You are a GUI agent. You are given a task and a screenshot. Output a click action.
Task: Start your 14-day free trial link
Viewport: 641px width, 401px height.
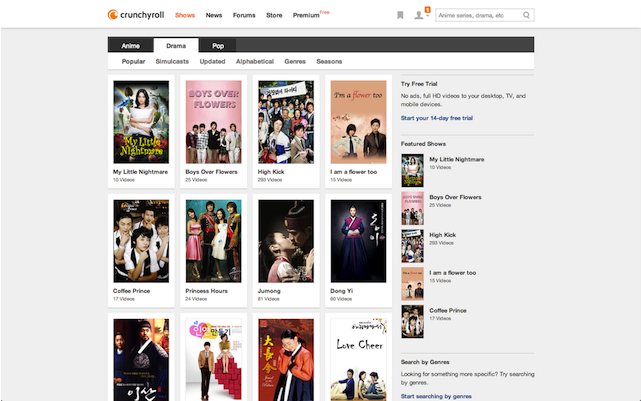pos(437,118)
